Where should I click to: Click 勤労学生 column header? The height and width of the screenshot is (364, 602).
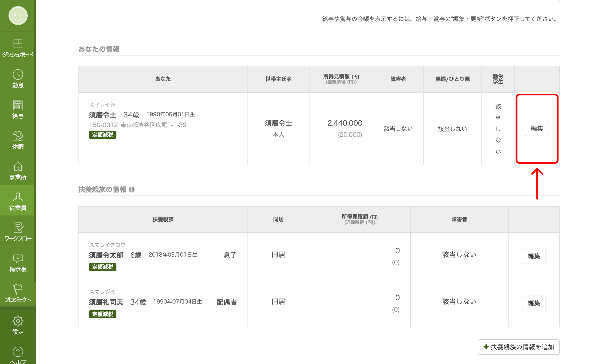(498, 79)
